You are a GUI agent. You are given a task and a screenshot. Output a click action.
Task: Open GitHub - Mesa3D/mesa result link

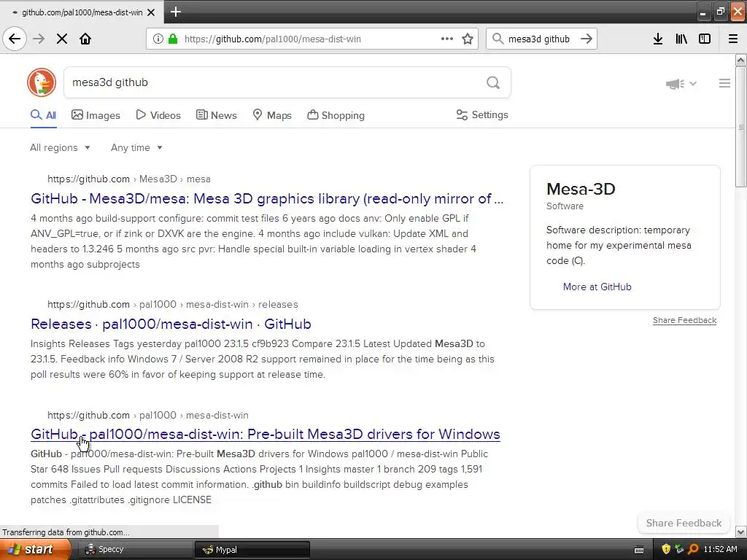click(x=267, y=198)
